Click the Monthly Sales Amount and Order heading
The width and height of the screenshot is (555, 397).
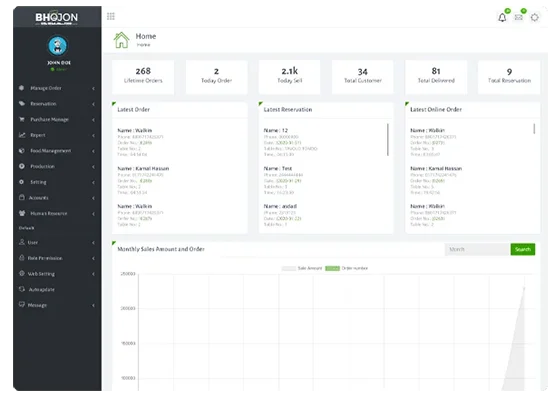pos(161,249)
